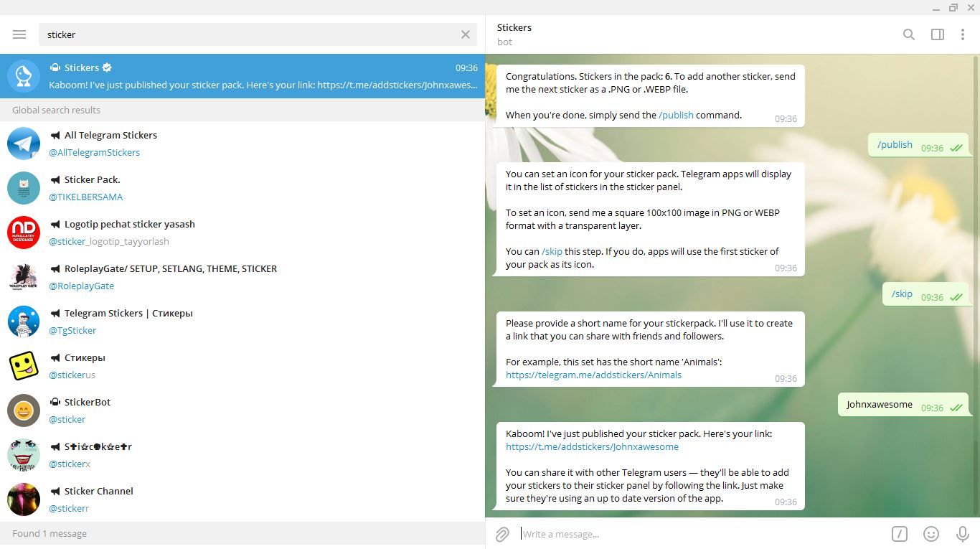Click the 'Found 1 message' status text
Screen dimensions: 980x549
50,533
